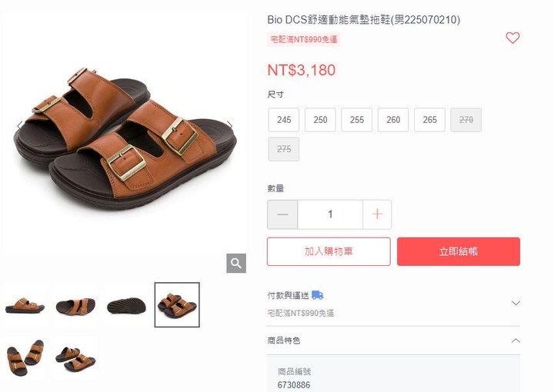Open image zoom magnifier icon
The height and width of the screenshot is (392, 554).
[236, 263]
